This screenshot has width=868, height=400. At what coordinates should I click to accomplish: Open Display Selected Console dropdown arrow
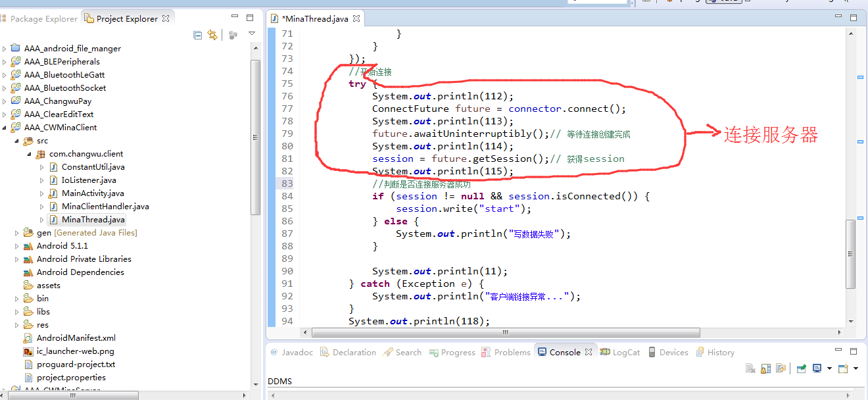coord(829,368)
